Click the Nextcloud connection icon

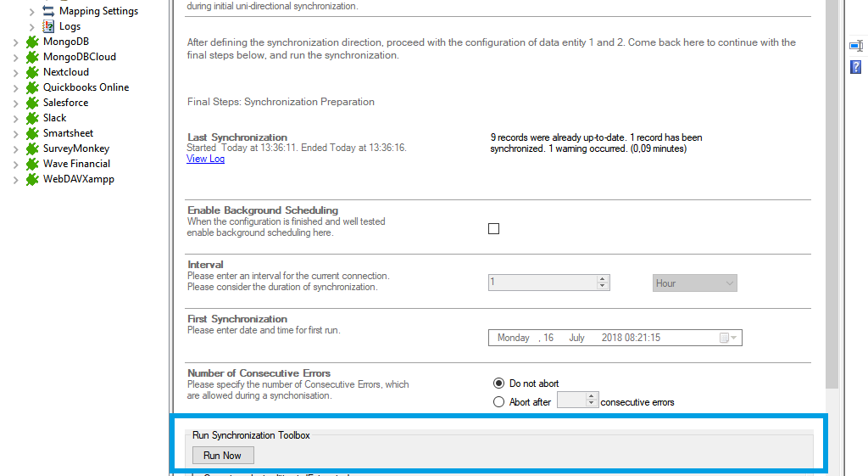pyautogui.click(x=32, y=72)
